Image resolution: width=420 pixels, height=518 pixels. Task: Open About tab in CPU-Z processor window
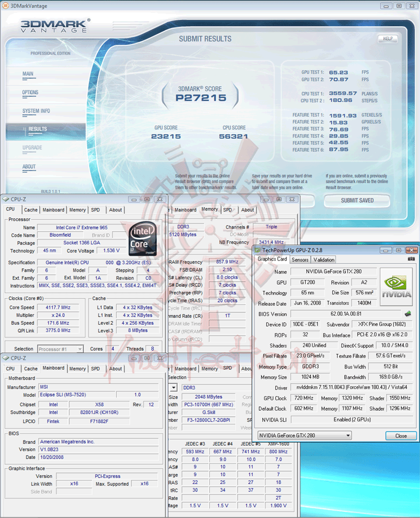coord(115,210)
